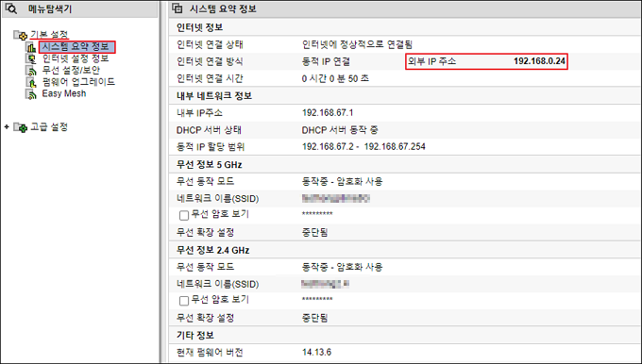Image resolution: width=642 pixels, height=364 pixels.
Task: Click the 시스템 요약 정보 header panel icon
Action: (x=177, y=8)
